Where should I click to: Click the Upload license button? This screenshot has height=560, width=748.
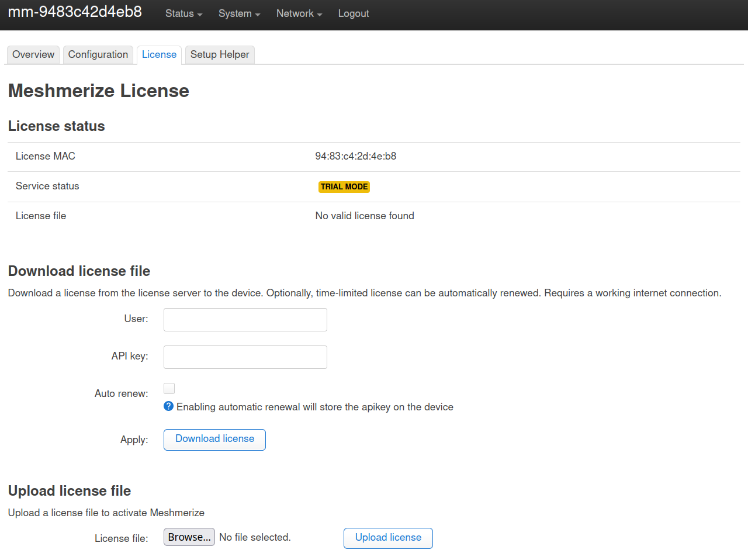pyautogui.click(x=388, y=538)
